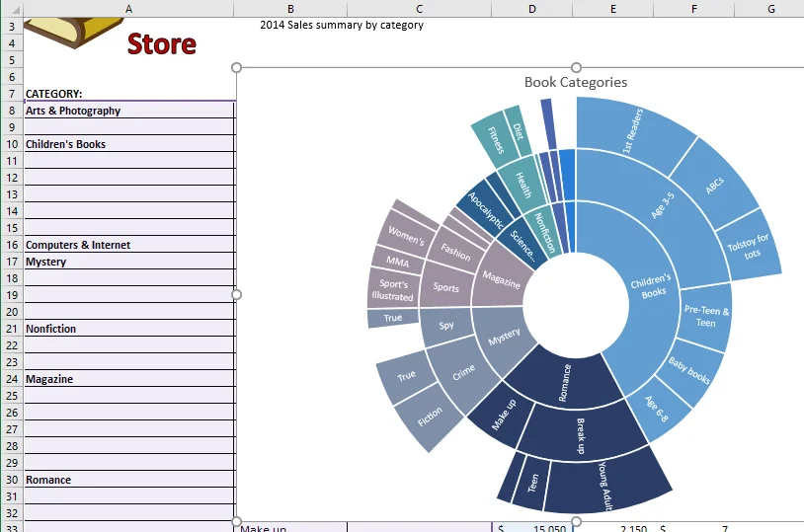Select the Book Categories chart title

tap(575, 82)
